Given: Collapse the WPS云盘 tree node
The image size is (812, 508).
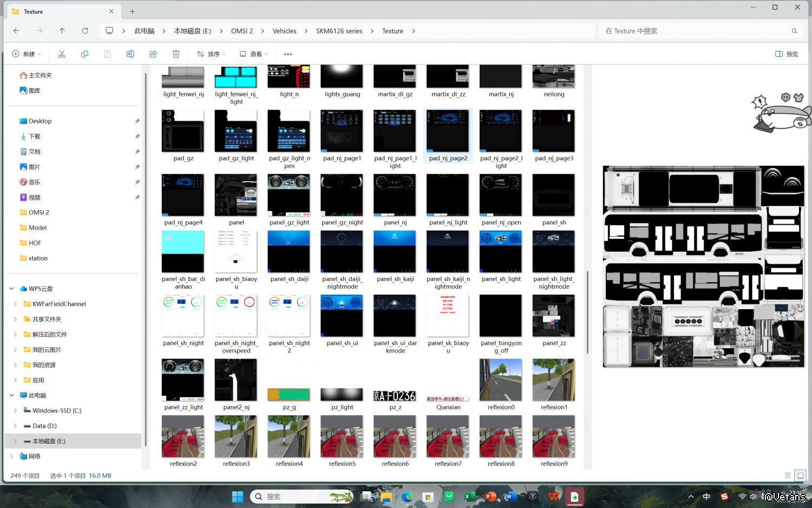Looking at the screenshot, I should pyautogui.click(x=11, y=289).
